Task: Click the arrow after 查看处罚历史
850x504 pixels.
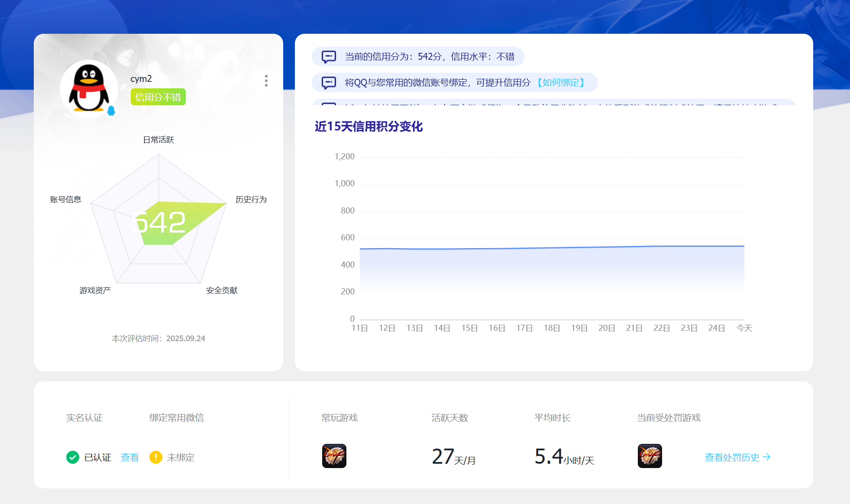Action: pyautogui.click(x=767, y=457)
